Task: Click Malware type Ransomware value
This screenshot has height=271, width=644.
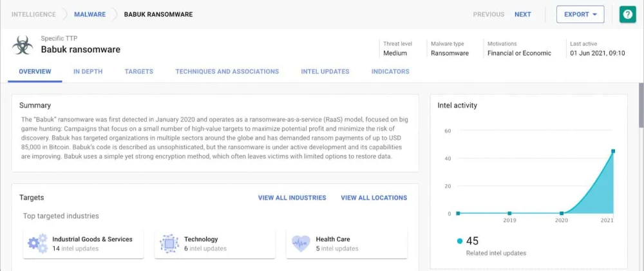Action: [450, 53]
